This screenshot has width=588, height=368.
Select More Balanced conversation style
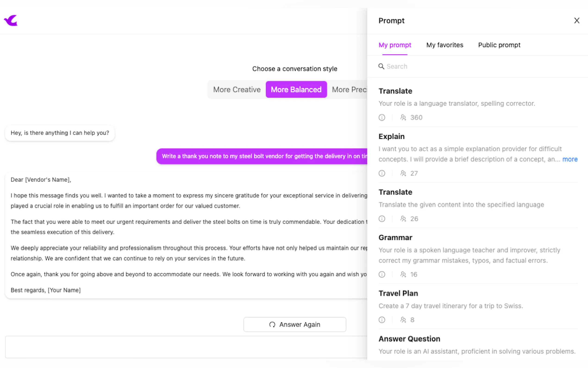point(296,89)
